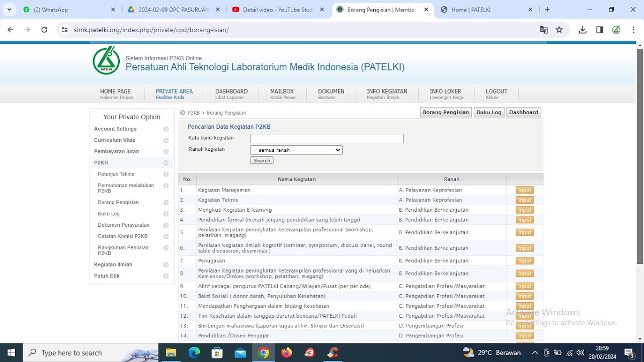This screenshot has width=644, height=362.
Task: Open HOME PAGE menu item
Action: click(x=116, y=94)
